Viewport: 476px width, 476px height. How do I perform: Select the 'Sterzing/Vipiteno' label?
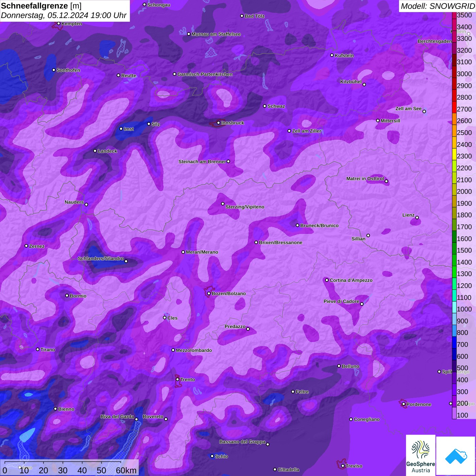245,207
